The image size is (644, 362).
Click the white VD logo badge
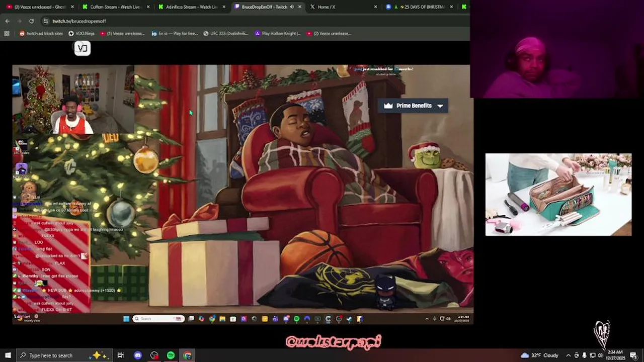click(x=83, y=48)
